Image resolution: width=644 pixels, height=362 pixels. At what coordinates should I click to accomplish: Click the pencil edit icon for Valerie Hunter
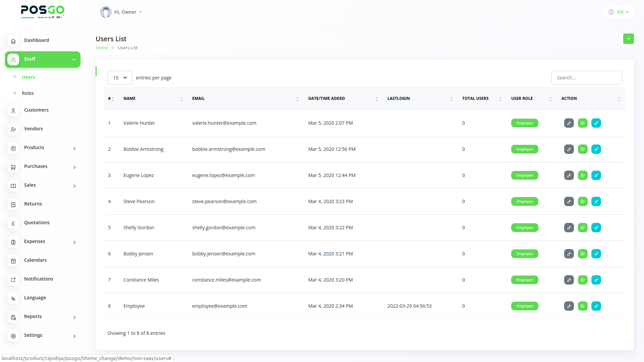[569, 123]
